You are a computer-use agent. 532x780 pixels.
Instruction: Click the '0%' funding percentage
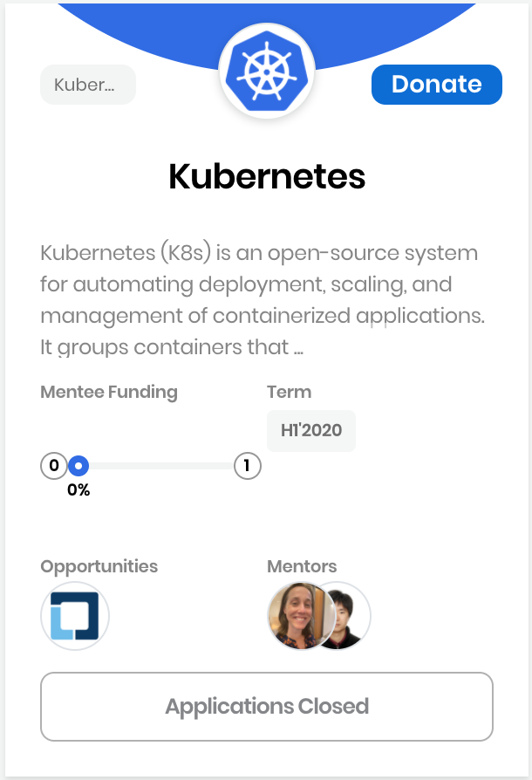78,490
